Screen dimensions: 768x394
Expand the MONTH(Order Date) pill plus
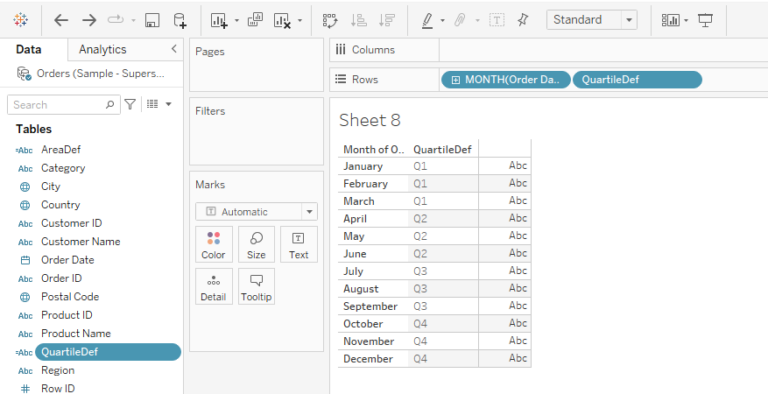coord(456,80)
